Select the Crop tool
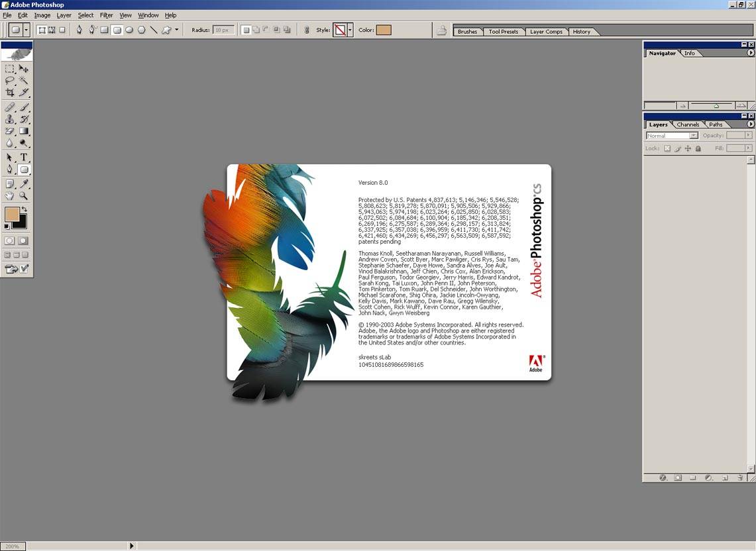This screenshot has width=756, height=551. tap(10, 92)
